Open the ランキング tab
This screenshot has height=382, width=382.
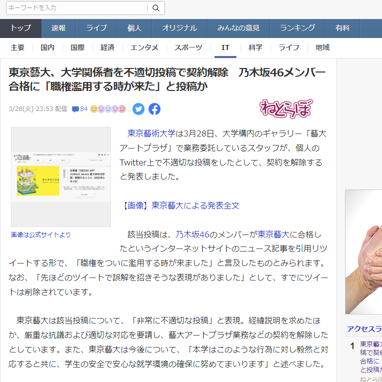[298, 28]
